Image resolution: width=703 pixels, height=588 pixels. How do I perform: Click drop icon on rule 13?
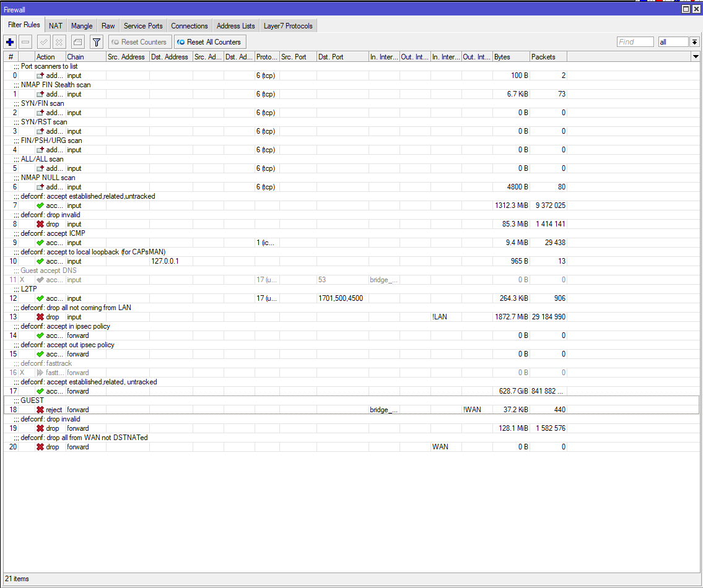40,317
